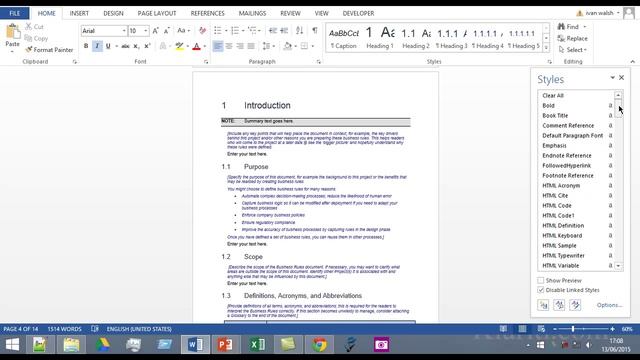Viewport: 640px width, 360px height.
Task: Open Chrome from the taskbar
Action: point(320,345)
